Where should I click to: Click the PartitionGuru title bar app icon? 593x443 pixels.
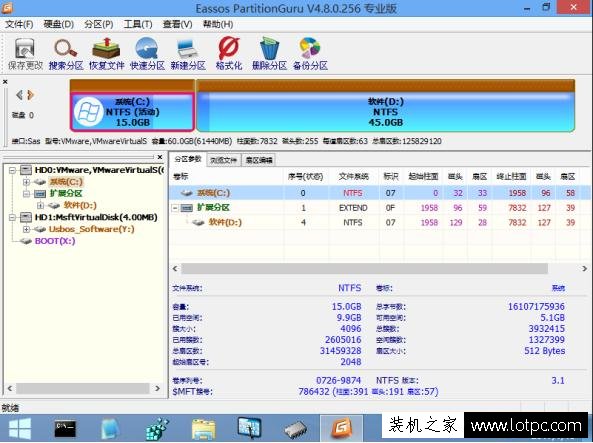[x=7, y=7]
